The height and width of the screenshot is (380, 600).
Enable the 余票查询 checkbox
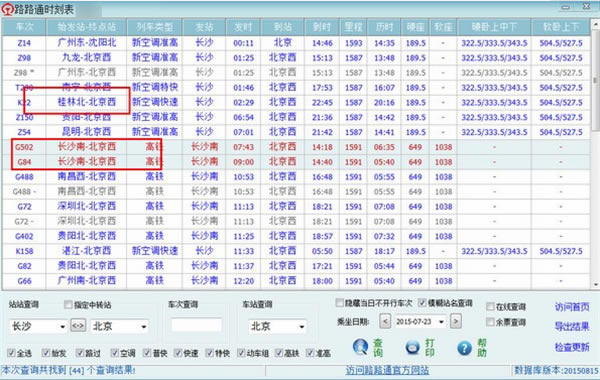(x=490, y=322)
